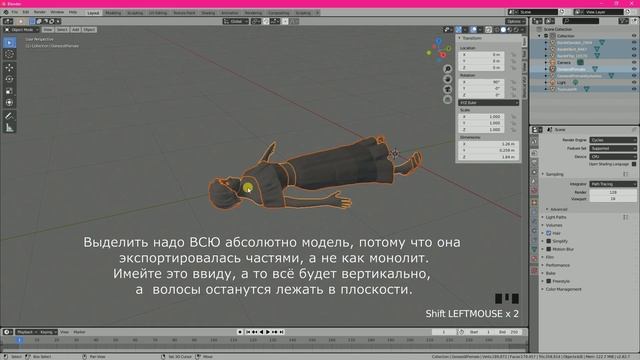
Task: Click the viewport pan hand icon
Action: [x=448, y=79]
